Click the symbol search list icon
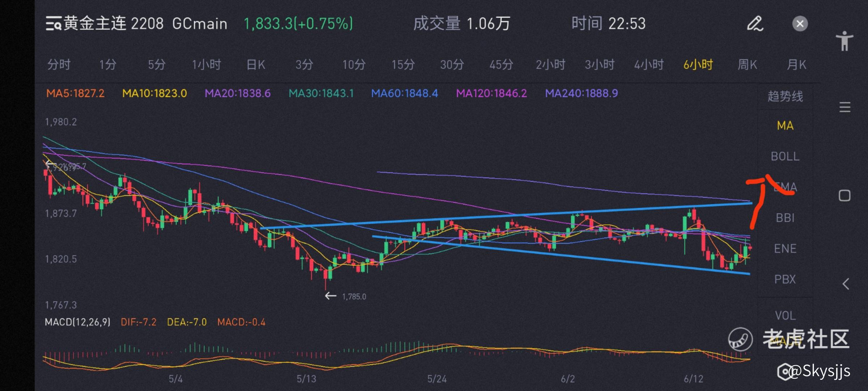 53,24
